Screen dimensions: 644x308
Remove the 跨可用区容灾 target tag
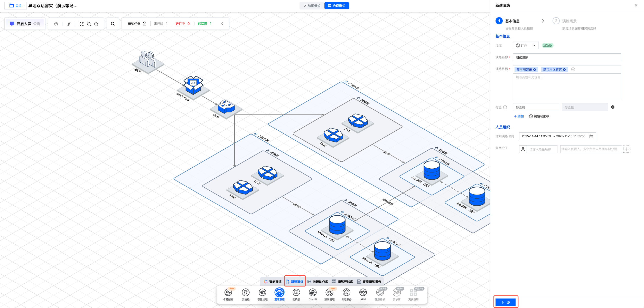click(564, 70)
